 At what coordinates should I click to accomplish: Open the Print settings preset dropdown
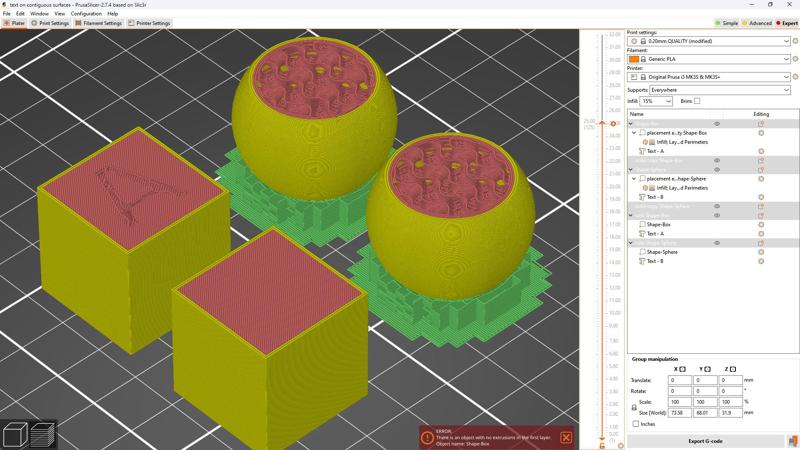point(709,41)
